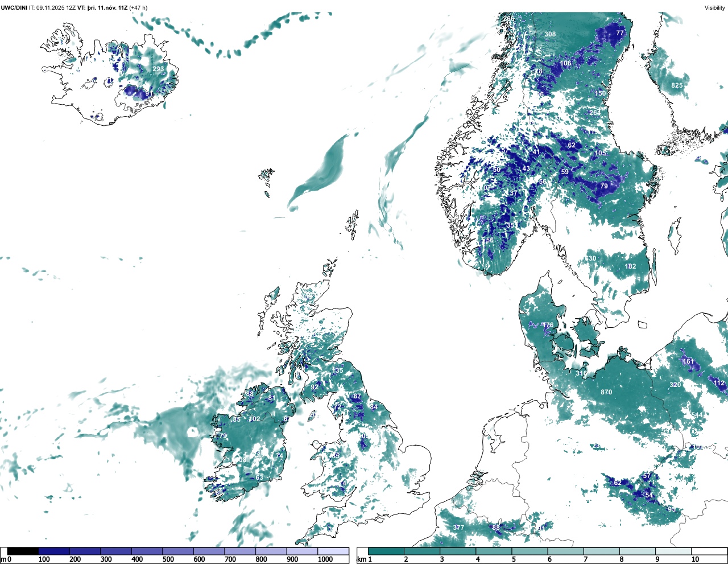Click the '135' value over southern Scotland
The width and height of the screenshot is (728, 564).
[x=338, y=370]
